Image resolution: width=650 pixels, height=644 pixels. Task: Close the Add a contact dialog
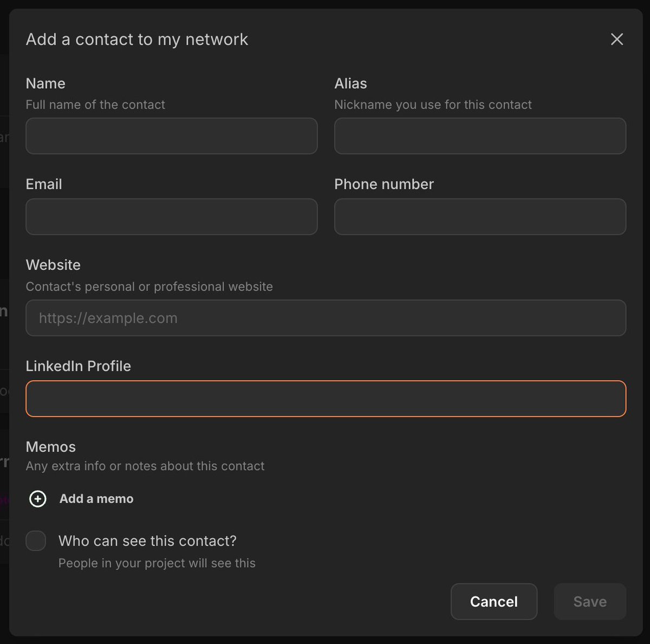617,39
